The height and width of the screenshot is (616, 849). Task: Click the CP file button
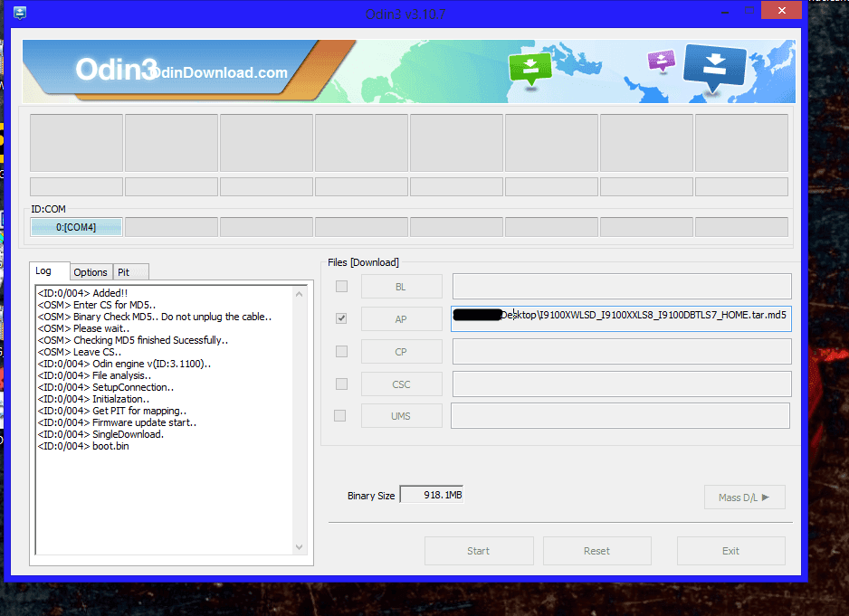coord(402,352)
